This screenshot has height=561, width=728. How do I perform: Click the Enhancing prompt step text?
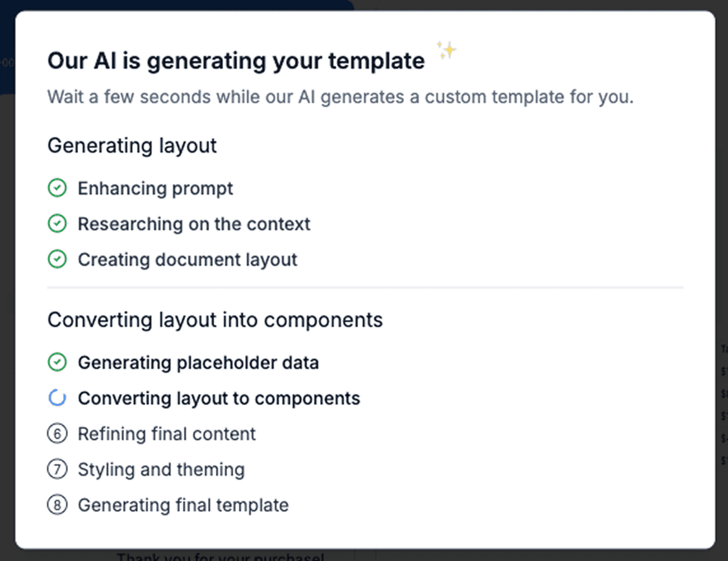[x=155, y=188]
